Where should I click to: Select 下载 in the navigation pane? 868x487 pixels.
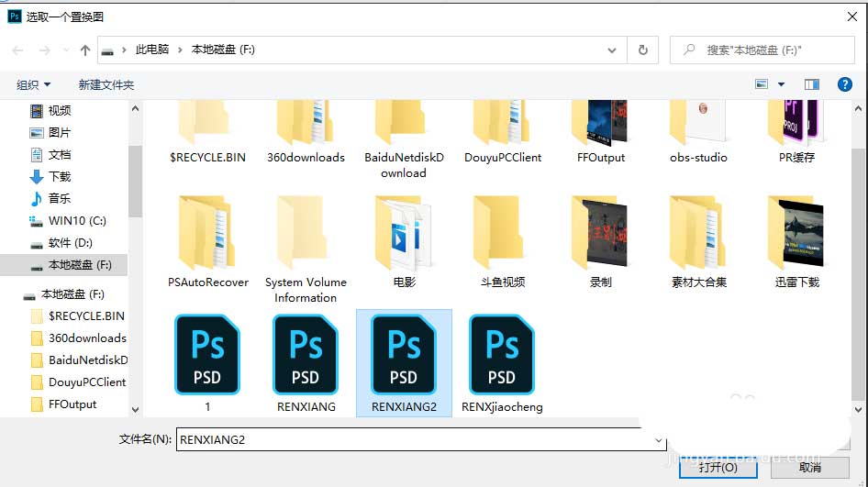(x=60, y=176)
